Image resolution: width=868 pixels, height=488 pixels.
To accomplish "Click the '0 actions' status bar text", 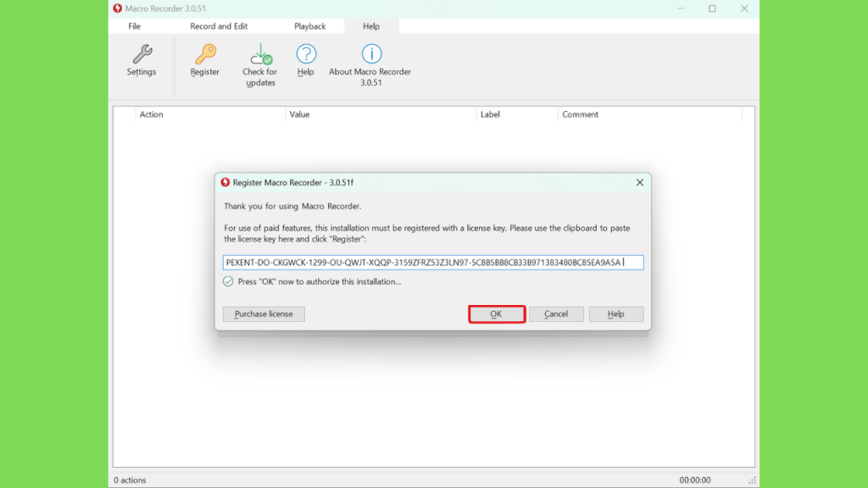I will coord(130,480).
